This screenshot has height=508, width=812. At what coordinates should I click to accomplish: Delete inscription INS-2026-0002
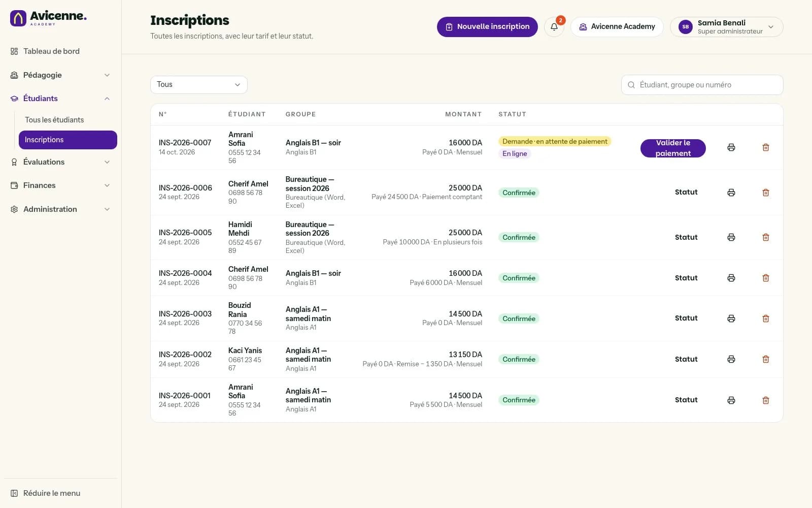coord(766,359)
